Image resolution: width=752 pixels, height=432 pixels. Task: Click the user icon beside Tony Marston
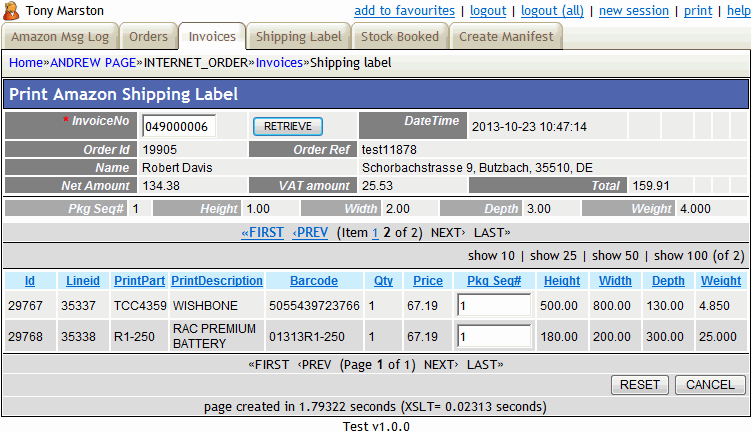click(x=12, y=11)
